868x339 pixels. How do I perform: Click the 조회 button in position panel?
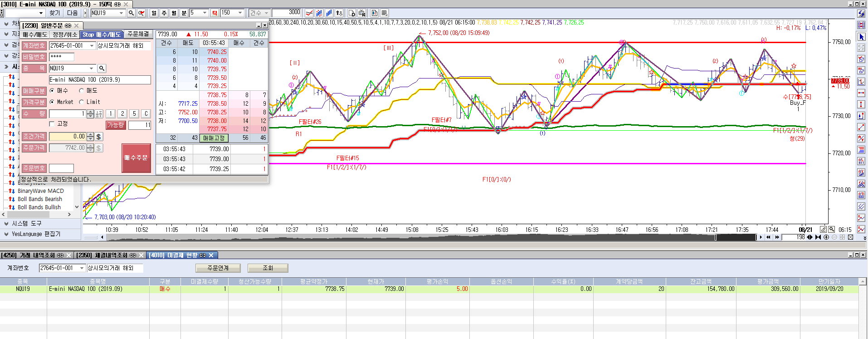coord(268,268)
